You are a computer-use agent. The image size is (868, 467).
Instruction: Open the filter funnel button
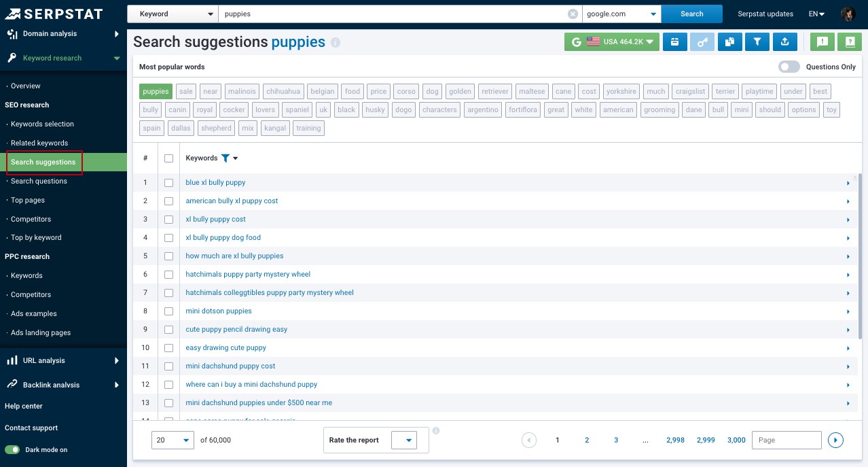tap(757, 42)
